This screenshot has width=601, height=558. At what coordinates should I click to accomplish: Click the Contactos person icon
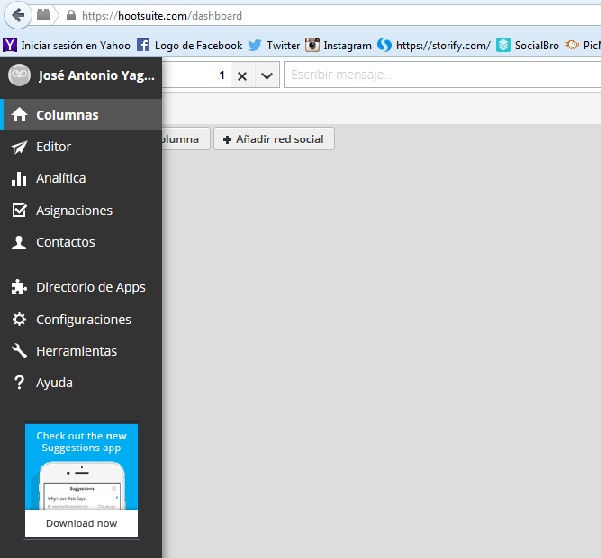point(18,243)
